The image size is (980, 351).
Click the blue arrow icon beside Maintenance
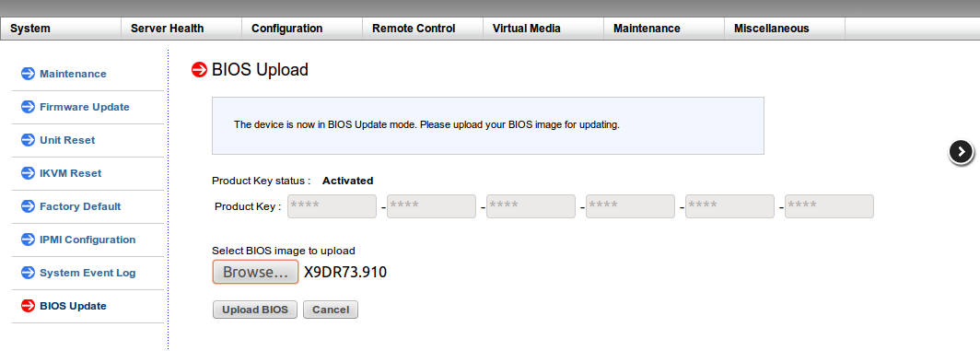click(29, 74)
